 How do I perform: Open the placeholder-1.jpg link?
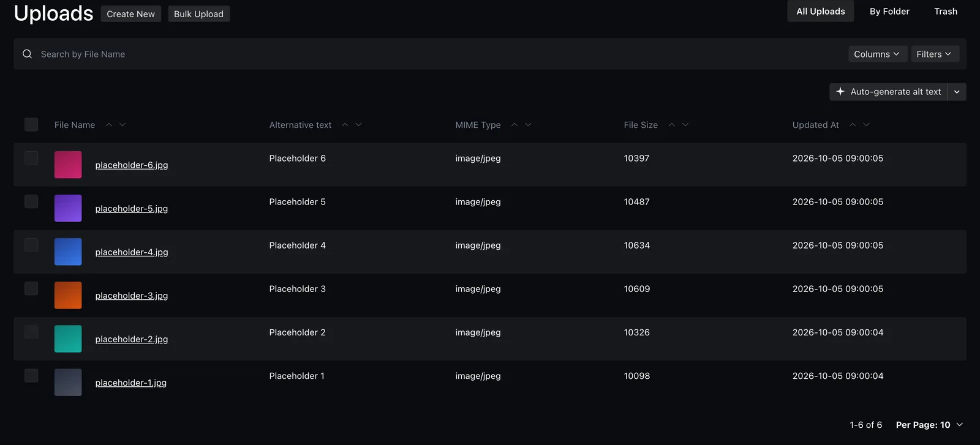[131, 383]
